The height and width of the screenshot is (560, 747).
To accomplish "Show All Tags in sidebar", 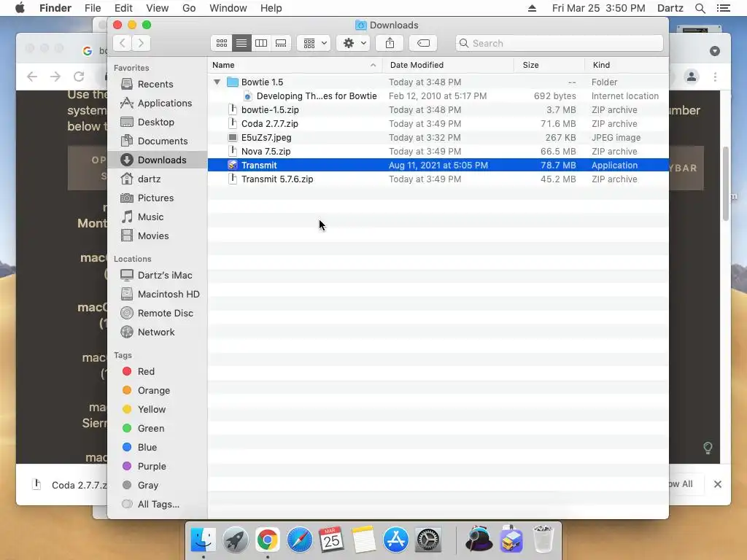I will pyautogui.click(x=158, y=505).
